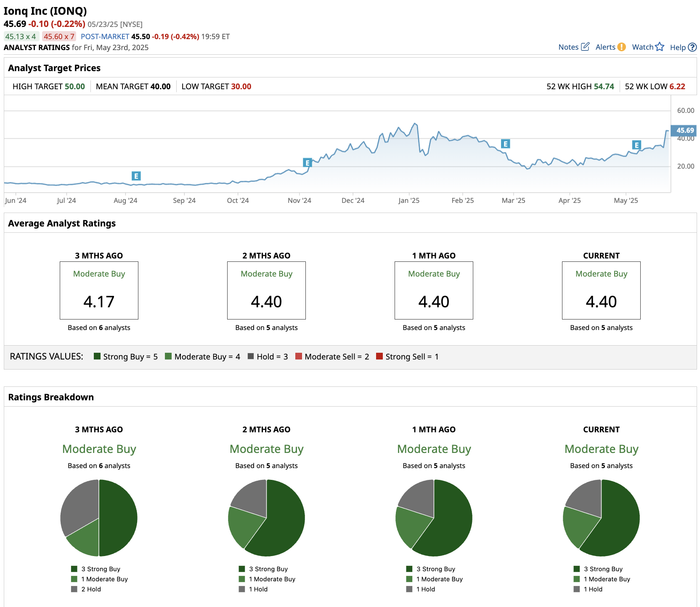This screenshot has width=700, height=607.
Task: Click the May '25 earnings E marker
Action: [x=636, y=145]
